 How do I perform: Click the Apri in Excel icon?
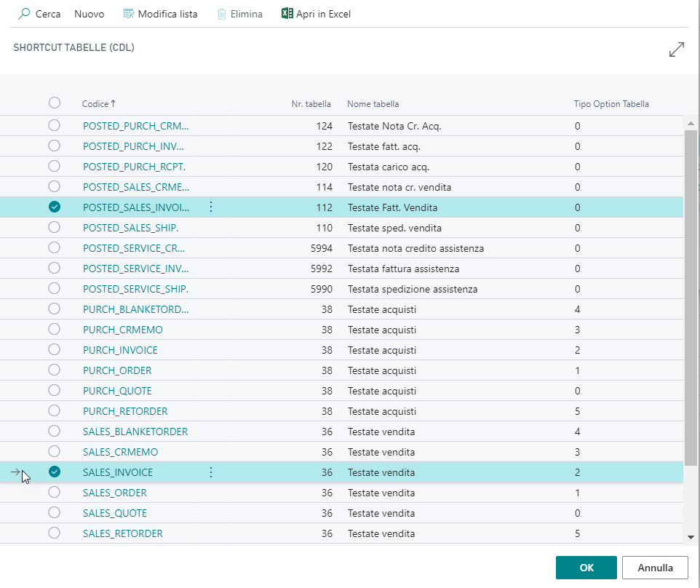[287, 14]
